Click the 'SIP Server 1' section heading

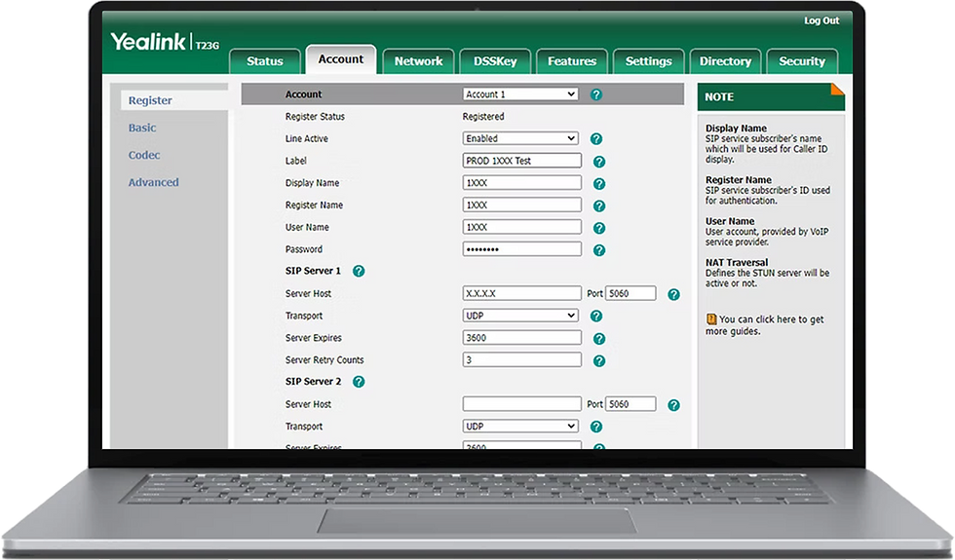coord(313,271)
